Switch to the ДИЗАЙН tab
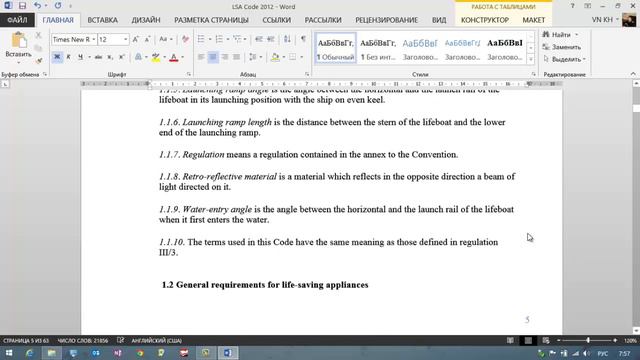Viewport: 640px width, 360px height. (146, 20)
